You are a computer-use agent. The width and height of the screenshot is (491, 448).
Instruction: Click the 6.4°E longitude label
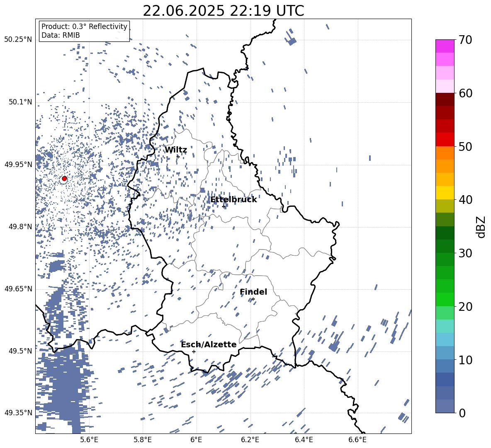click(x=304, y=440)
